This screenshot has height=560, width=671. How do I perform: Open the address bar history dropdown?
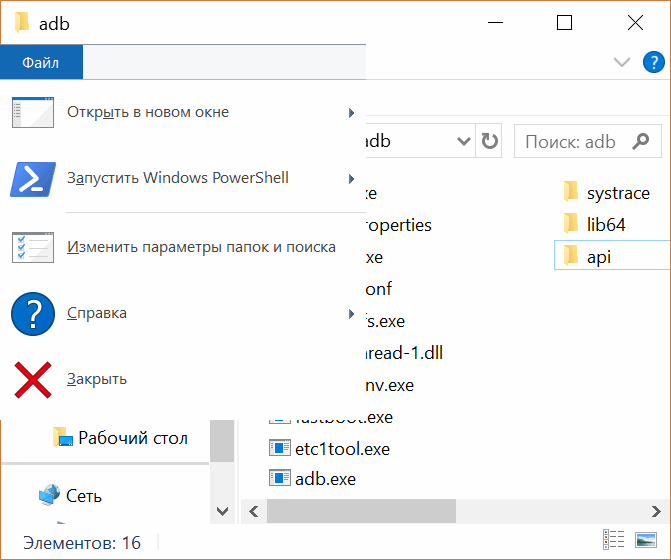464,141
